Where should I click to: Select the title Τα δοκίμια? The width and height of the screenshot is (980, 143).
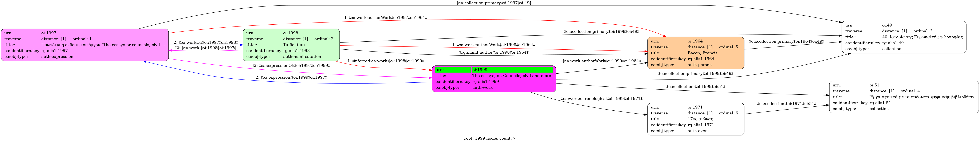(x=294, y=45)
